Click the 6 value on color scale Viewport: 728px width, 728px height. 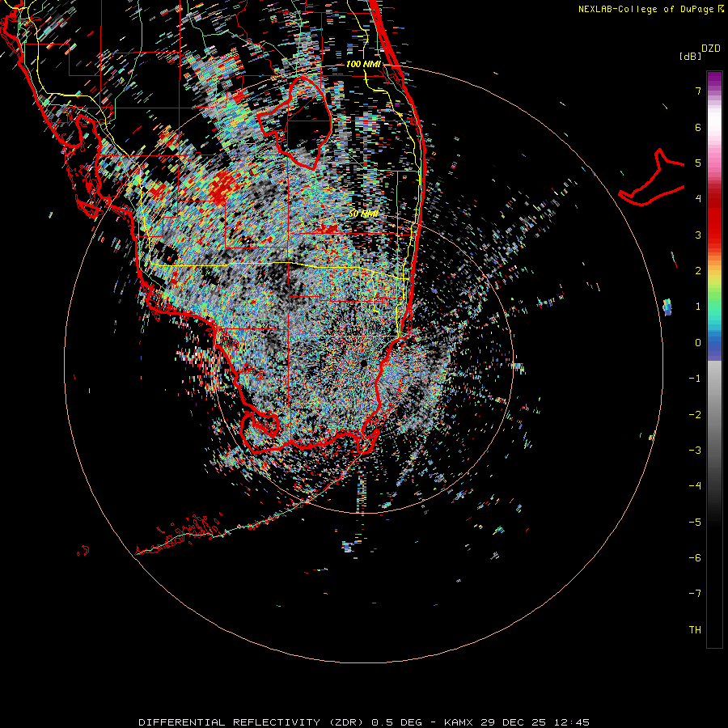tap(698, 127)
